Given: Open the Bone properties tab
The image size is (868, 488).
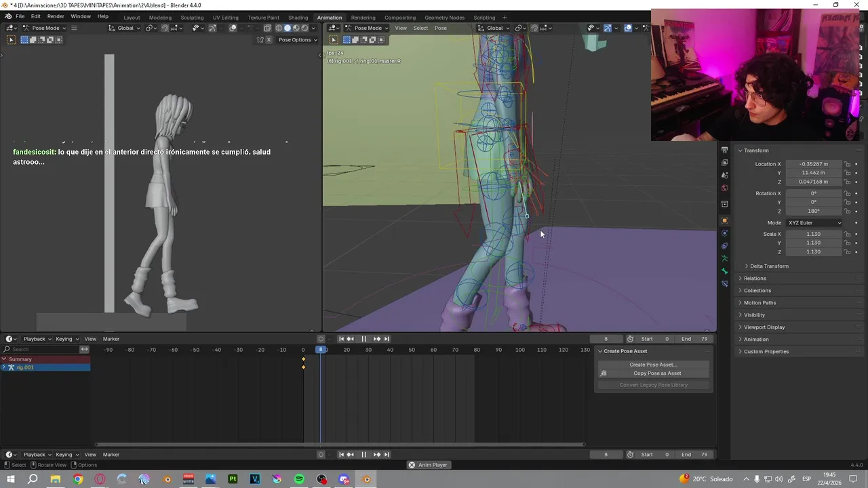Looking at the screenshot, I should click(x=724, y=271).
